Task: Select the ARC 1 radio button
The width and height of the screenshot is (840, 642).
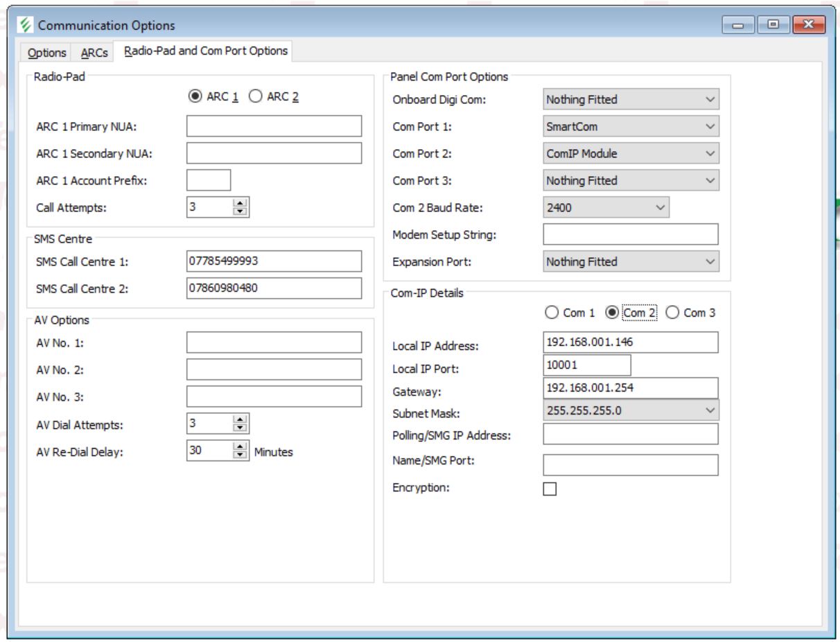Action: pos(195,97)
